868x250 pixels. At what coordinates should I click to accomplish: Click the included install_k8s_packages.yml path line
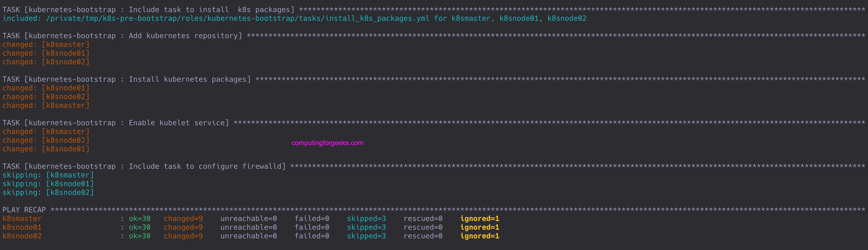(x=294, y=19)
